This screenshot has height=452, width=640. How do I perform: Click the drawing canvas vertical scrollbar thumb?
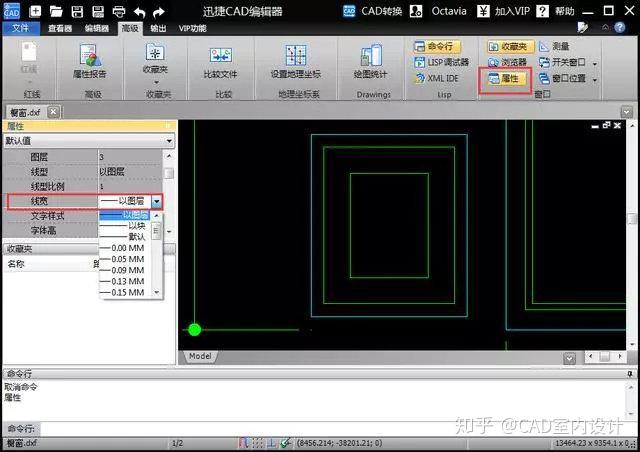click(632, 219)
